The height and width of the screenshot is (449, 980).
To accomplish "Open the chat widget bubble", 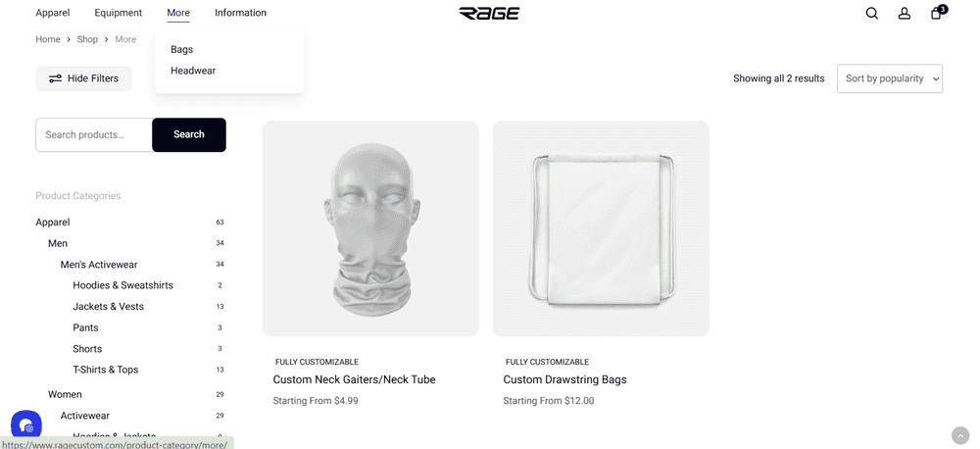I will [26, 425].
